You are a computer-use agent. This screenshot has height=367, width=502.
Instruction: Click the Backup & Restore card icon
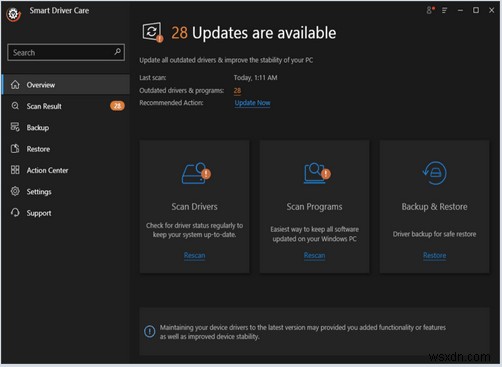coord(434,173)
